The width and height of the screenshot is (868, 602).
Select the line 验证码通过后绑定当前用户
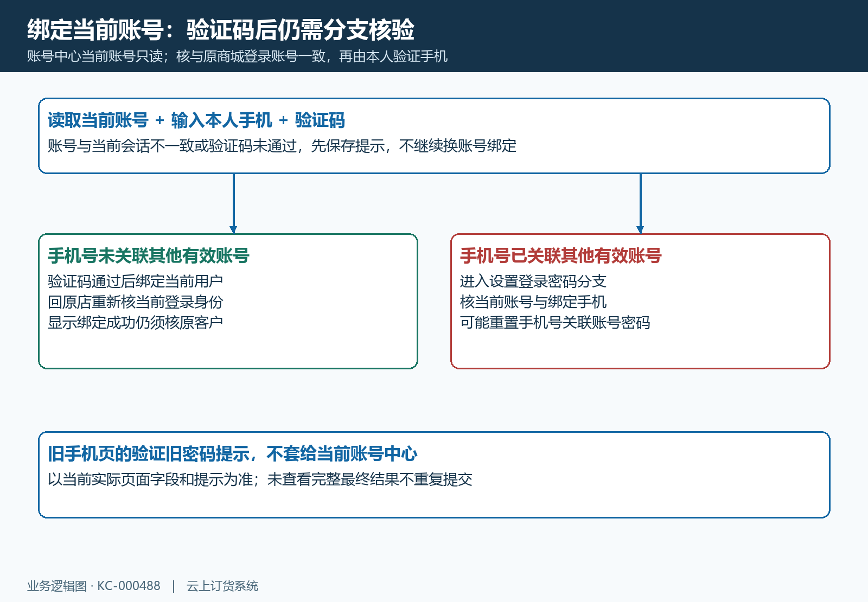click(135, 281)
